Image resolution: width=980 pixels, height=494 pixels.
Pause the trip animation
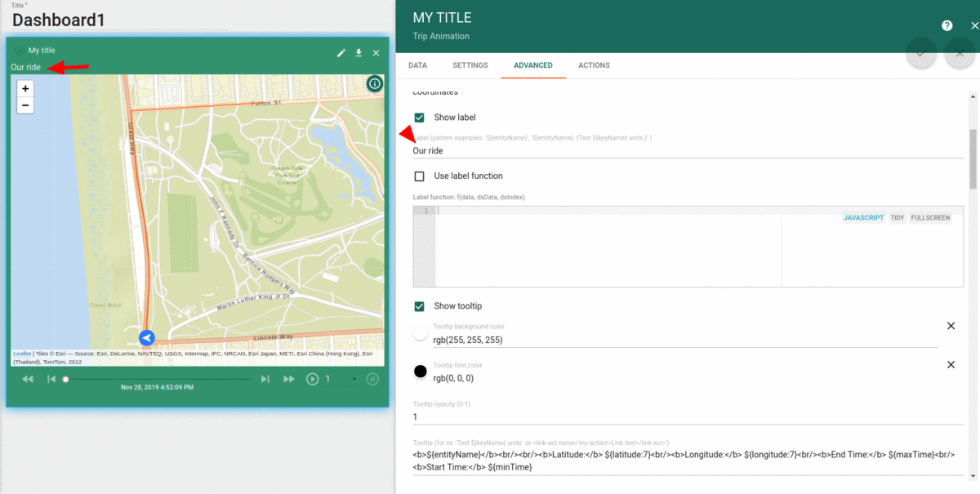[372, 379]
